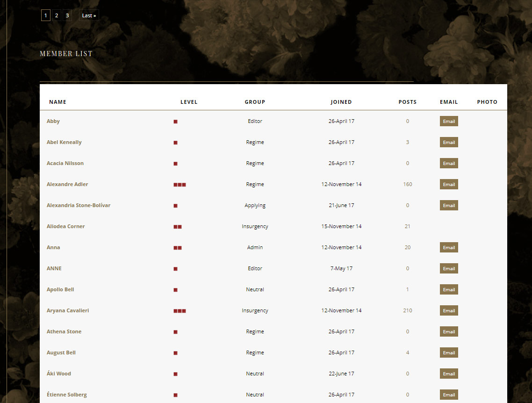Viewport: 532px width, 403px height.
Task: Click Acacia Nilsson's level pip icon
Action: tap(175, 164)
